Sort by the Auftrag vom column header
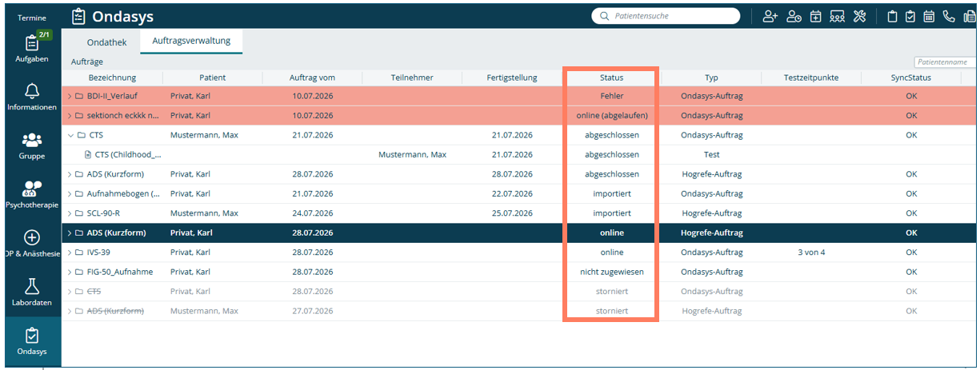 point(312,78)
